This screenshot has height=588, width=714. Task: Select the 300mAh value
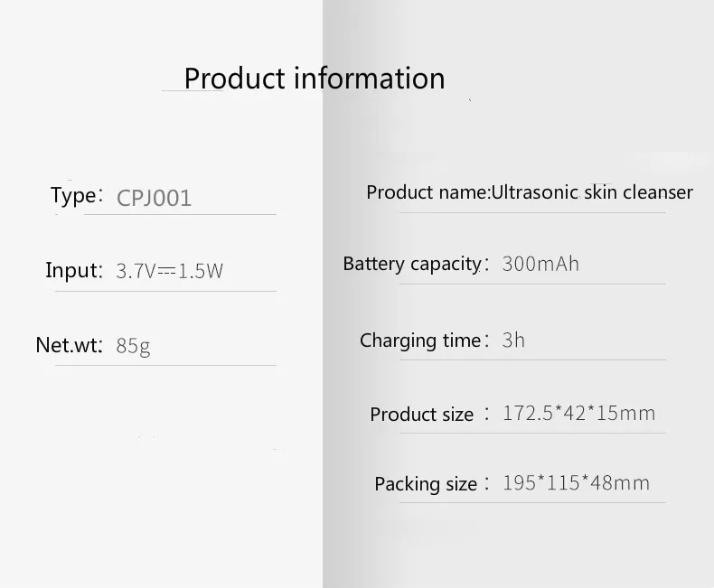tap(540, 264)
